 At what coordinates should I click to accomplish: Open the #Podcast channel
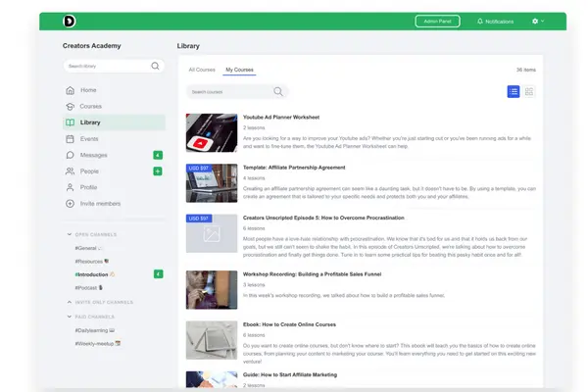click(89, 288)
